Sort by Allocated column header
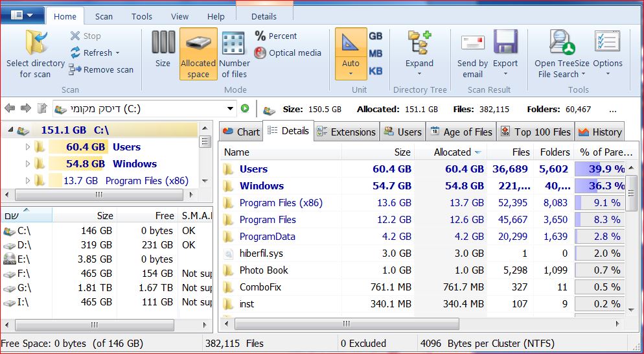The width and height of the screenshot is (644, 354). pos(451,152)
